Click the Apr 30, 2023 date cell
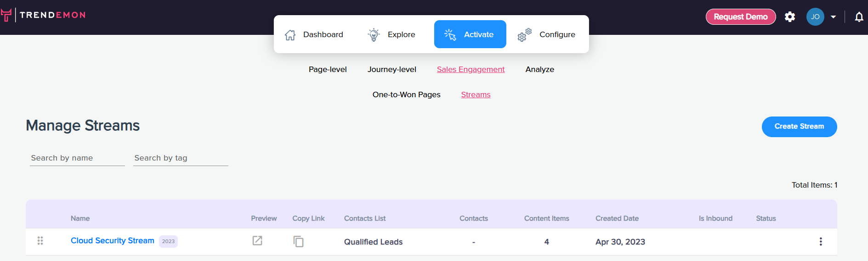The image size is (868, 261). 620,242
